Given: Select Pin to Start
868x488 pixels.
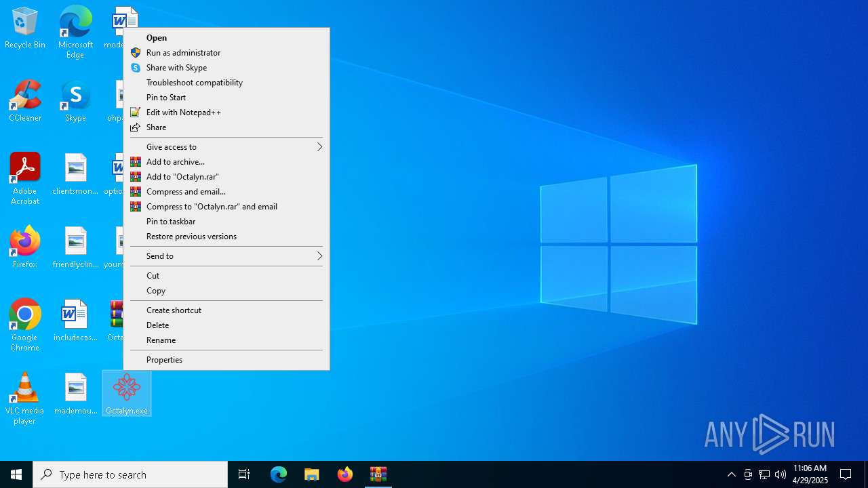Looking at the screenshot, I should [226, 98].
